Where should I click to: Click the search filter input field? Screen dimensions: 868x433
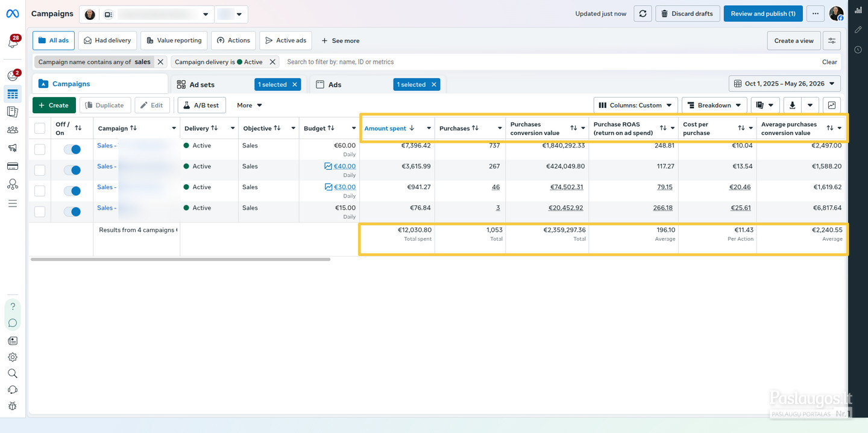[549, 62]
